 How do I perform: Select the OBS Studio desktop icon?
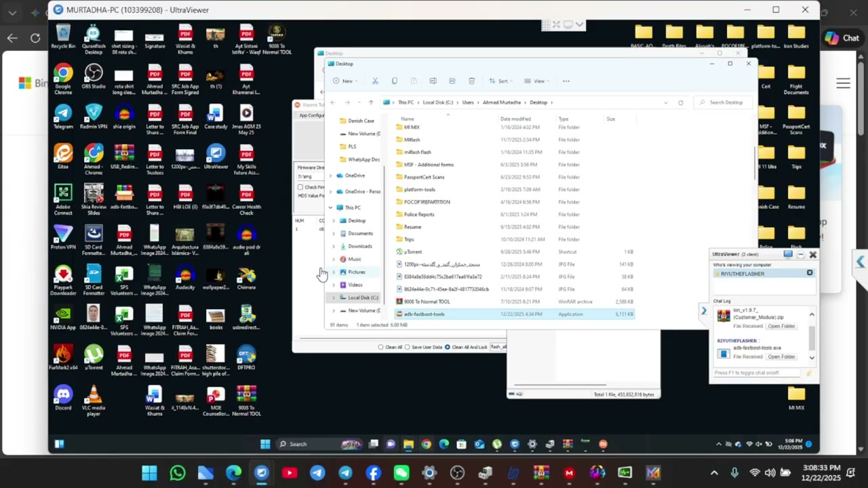tap(94, 77)
